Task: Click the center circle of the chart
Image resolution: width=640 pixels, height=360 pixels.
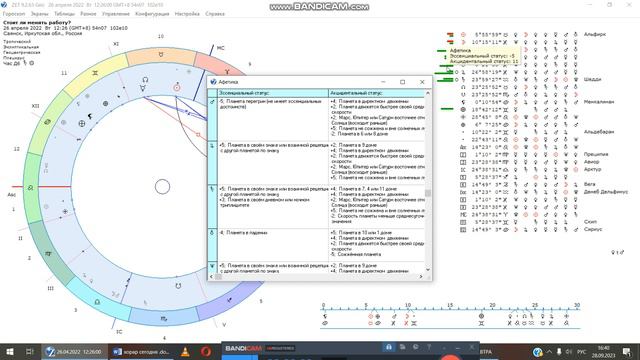Action: point(162,187)
